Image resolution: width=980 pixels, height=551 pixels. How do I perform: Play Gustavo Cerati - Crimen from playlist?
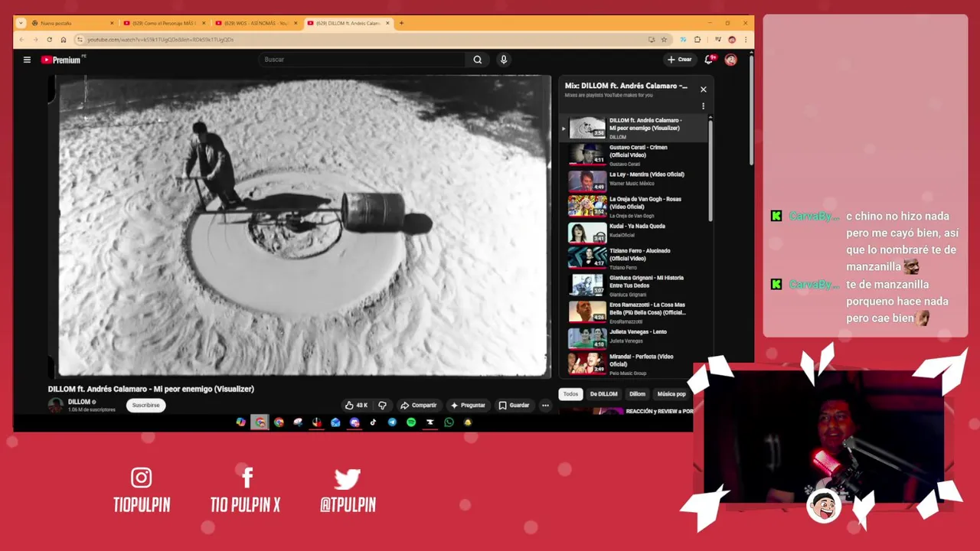point(635,155)
